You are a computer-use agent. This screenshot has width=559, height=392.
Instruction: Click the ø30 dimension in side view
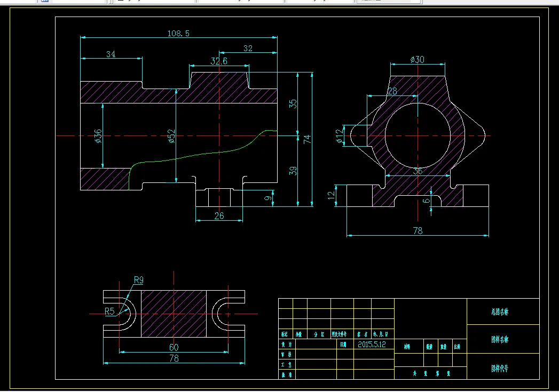(x=417, y=59)
